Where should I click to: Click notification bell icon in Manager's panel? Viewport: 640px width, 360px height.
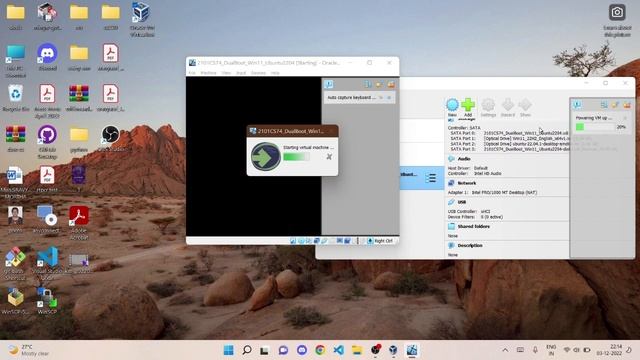[577, 105]
